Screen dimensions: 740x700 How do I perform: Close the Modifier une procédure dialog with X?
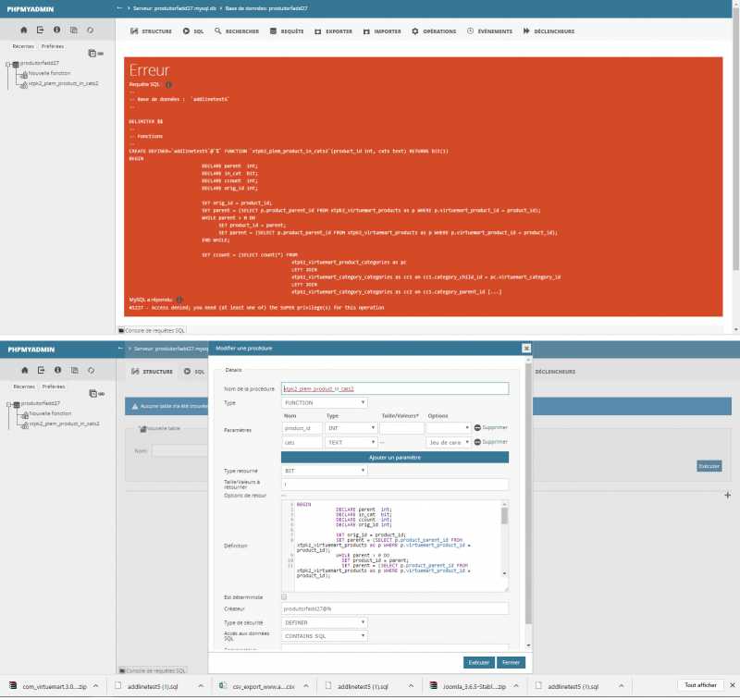point(526,348)
